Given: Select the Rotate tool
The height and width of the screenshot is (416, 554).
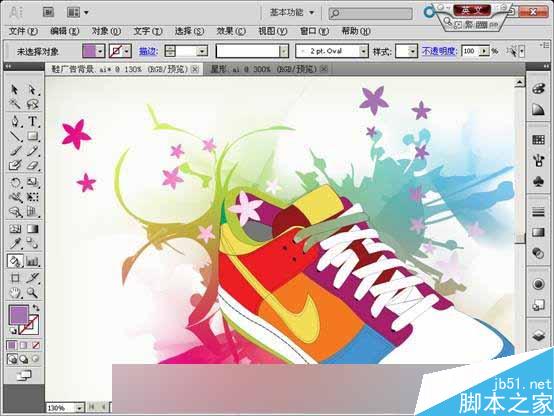Looking at the screenshot, I should (x=15, y=182).
